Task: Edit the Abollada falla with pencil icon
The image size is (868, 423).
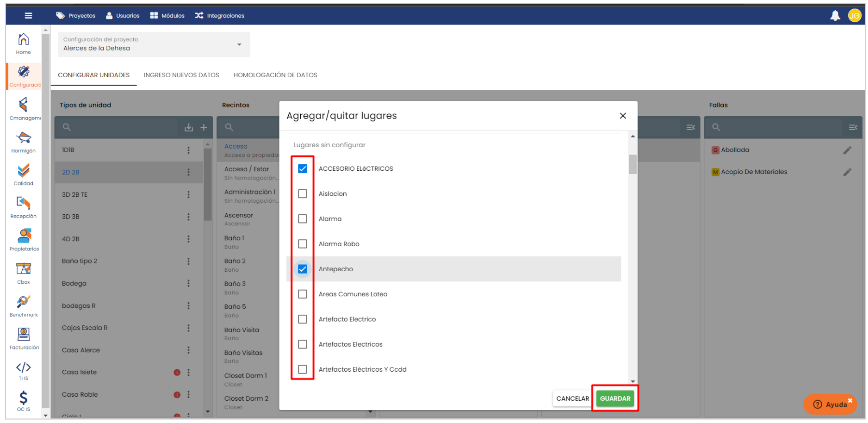Action: (x=847, y=150)
